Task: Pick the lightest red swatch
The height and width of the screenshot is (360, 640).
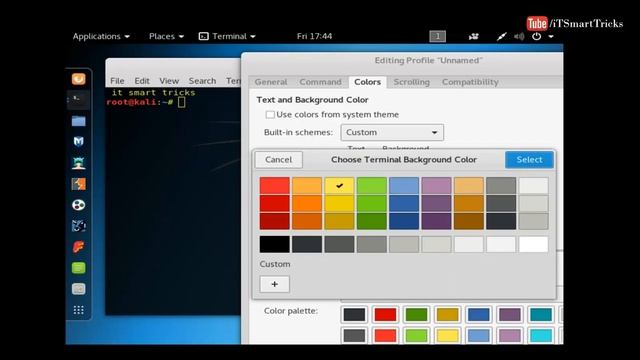Action: [275, 185]
